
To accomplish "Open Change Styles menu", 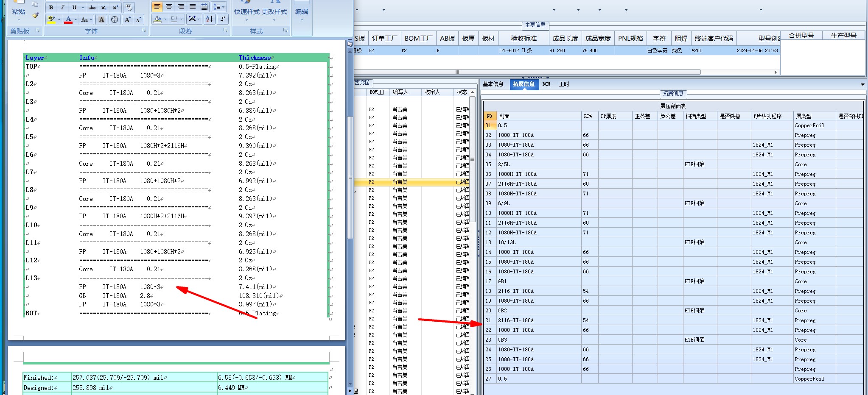I will pos(274,12).
